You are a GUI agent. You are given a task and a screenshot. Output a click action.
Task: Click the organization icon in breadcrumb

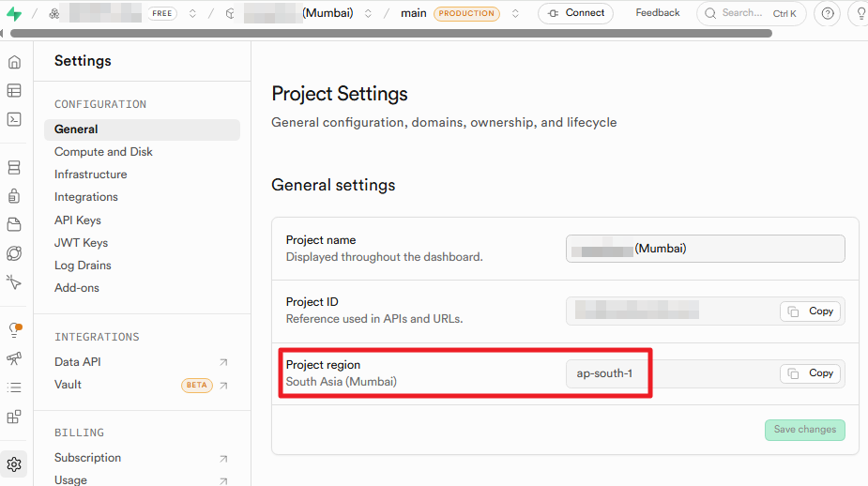[54, 13]
